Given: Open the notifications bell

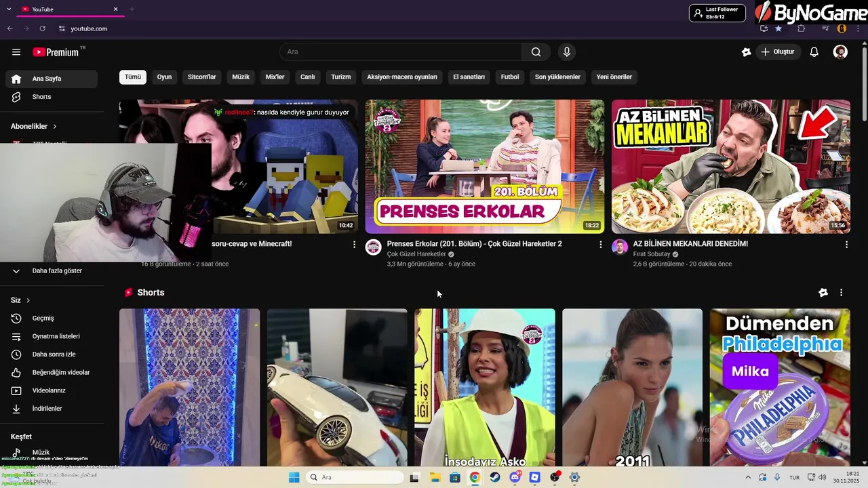Looking at the screenshot, I should point(814,52).
